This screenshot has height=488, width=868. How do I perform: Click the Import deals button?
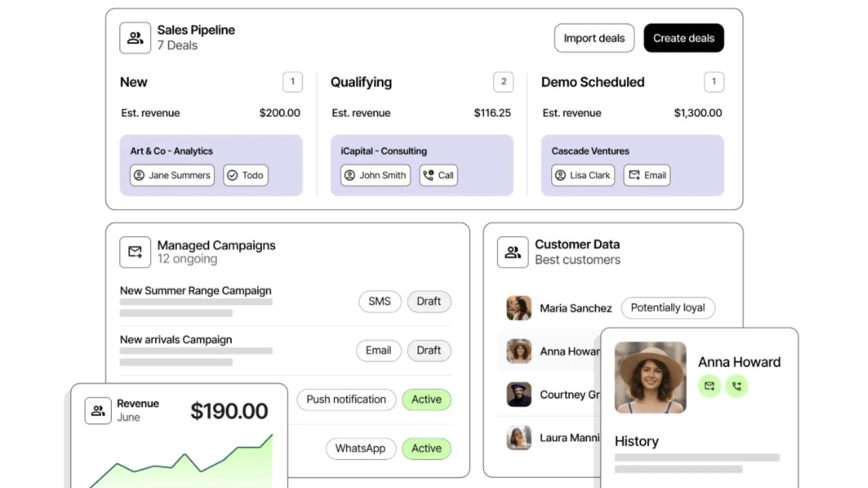[594, 38]
